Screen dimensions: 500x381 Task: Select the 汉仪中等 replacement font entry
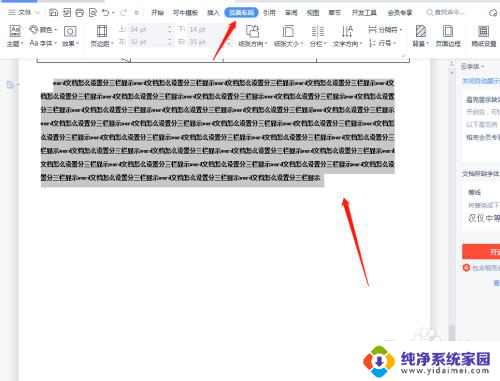pos(484,218)
